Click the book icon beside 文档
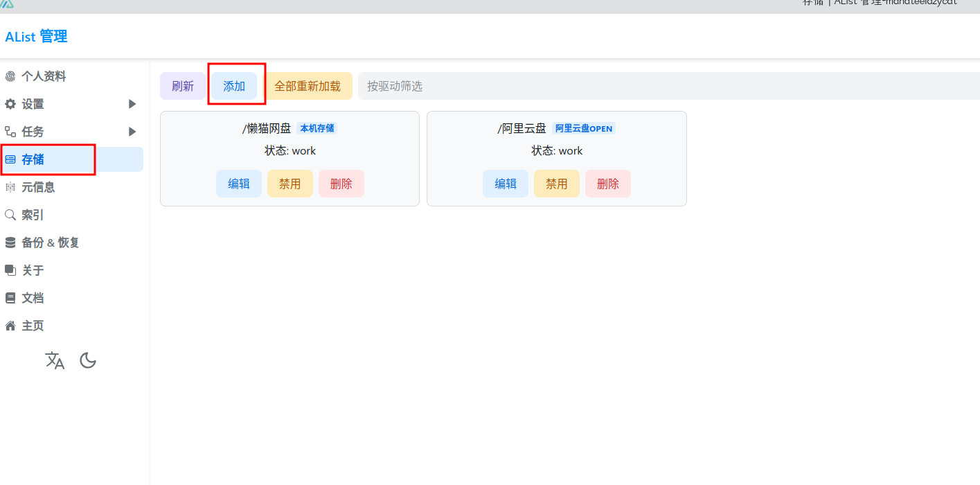 (10, 298)
